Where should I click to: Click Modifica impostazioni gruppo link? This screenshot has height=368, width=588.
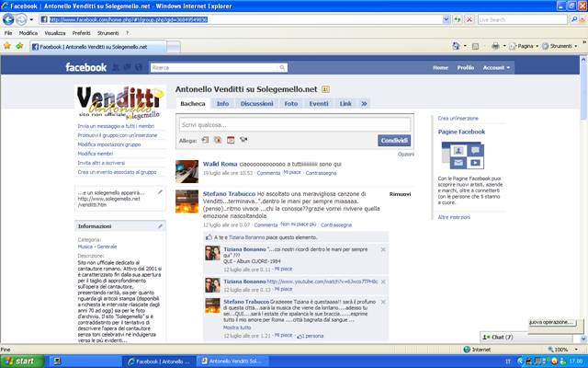click(x=109, y=144)
